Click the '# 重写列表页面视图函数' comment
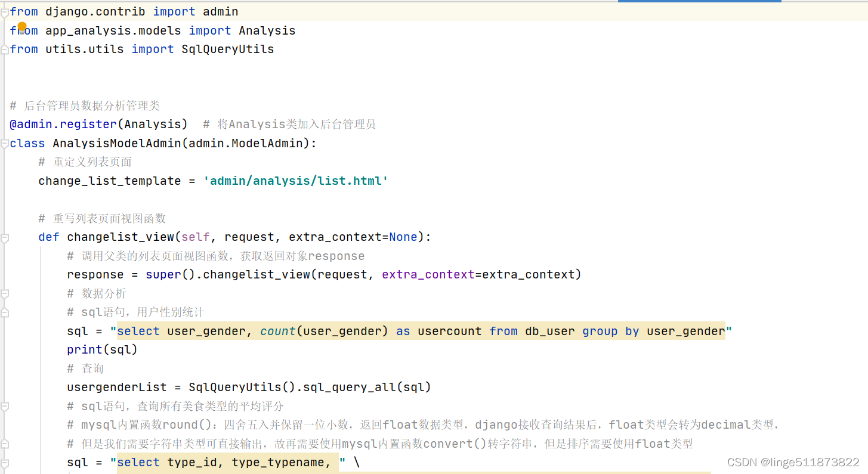 102,218
